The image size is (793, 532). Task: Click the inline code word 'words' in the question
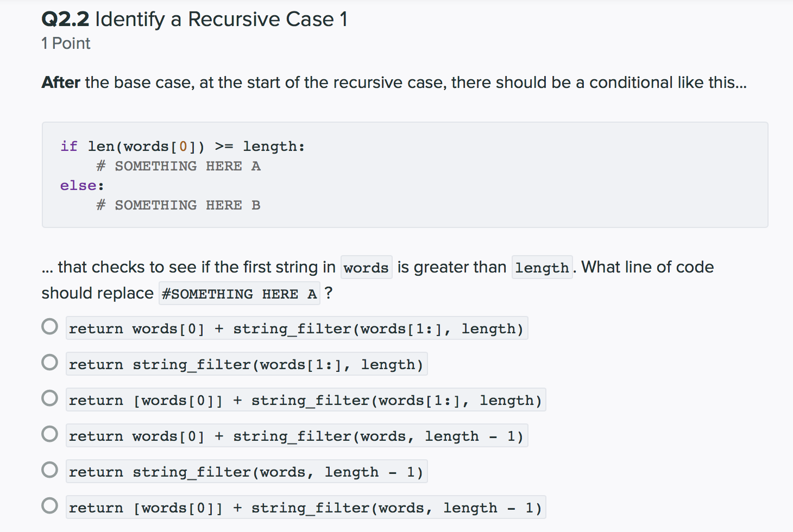point(366,268)
